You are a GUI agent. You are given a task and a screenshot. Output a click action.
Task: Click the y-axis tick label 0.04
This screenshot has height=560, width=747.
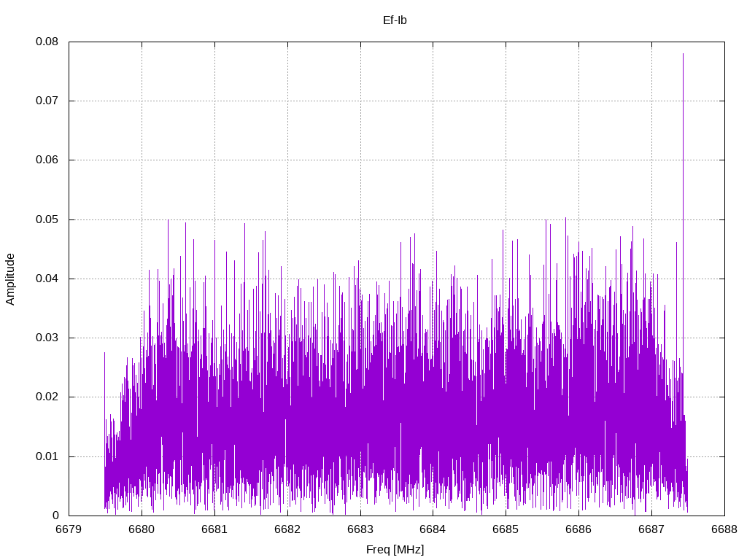(x=47, y=278)
